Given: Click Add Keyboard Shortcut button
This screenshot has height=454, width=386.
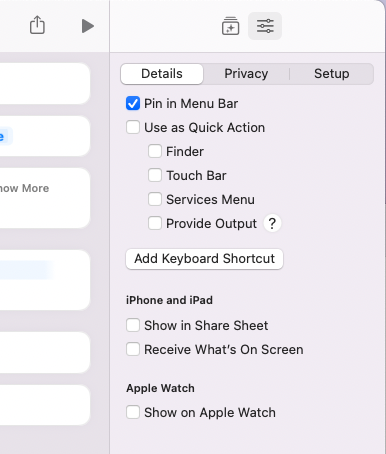Looking at the screenshot, I should pos(204,259).
